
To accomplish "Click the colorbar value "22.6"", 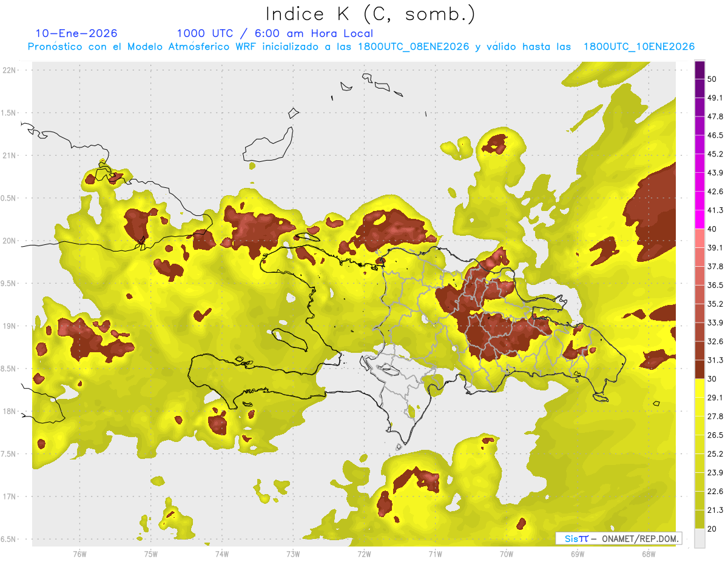I will (715, 492).
